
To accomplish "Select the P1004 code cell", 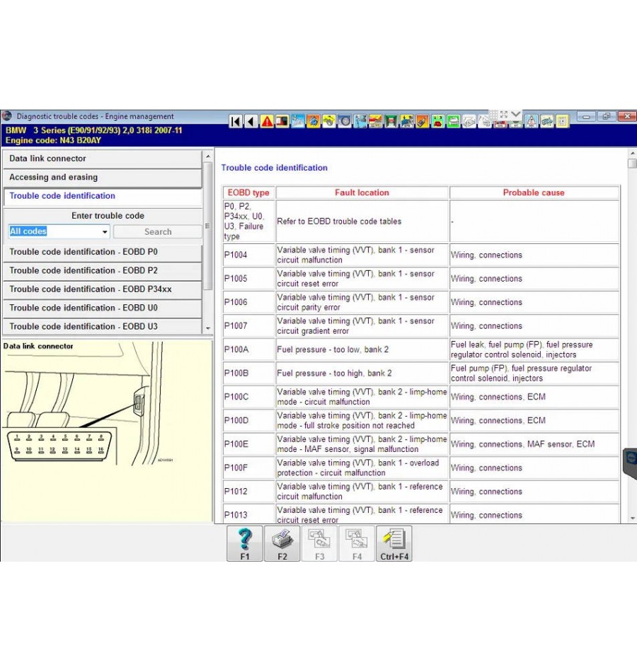I will point(249,255).
